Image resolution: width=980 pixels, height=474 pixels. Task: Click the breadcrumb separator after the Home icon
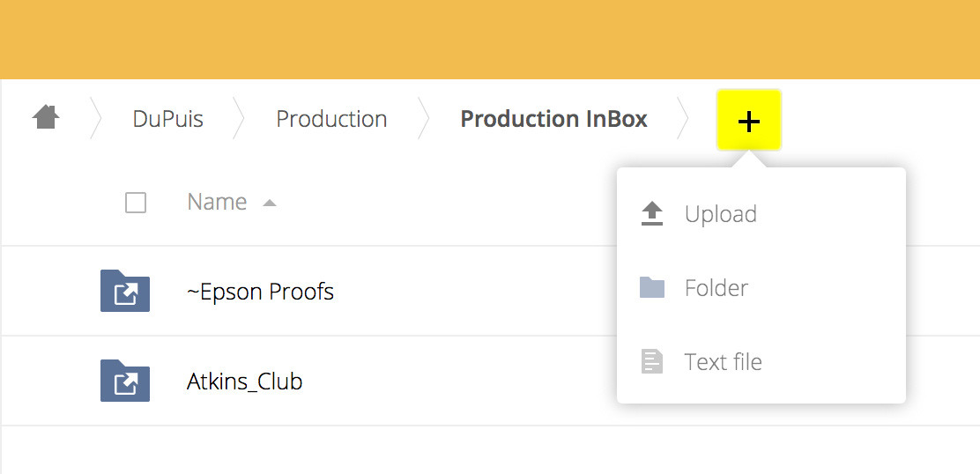click(x=96, y=119)
